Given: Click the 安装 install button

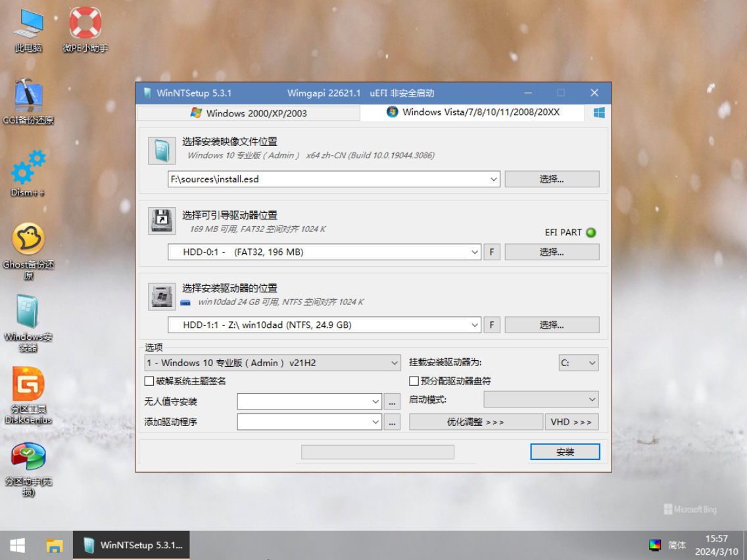Looking at the screenshot, I should (565, 452).
